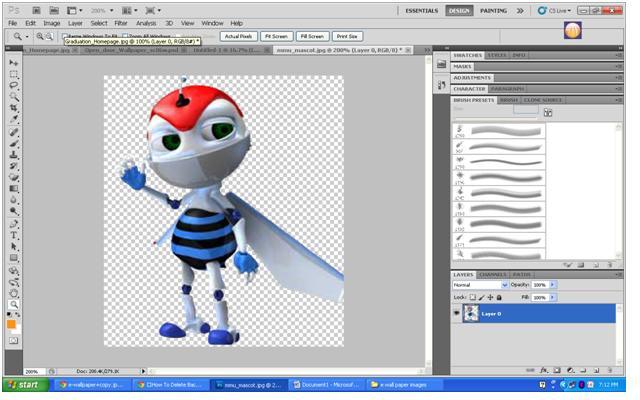The height and width of the screenshot is (400, 640).
Task: Switch to the Painting workspace
Action: click(x=493, y=11)
